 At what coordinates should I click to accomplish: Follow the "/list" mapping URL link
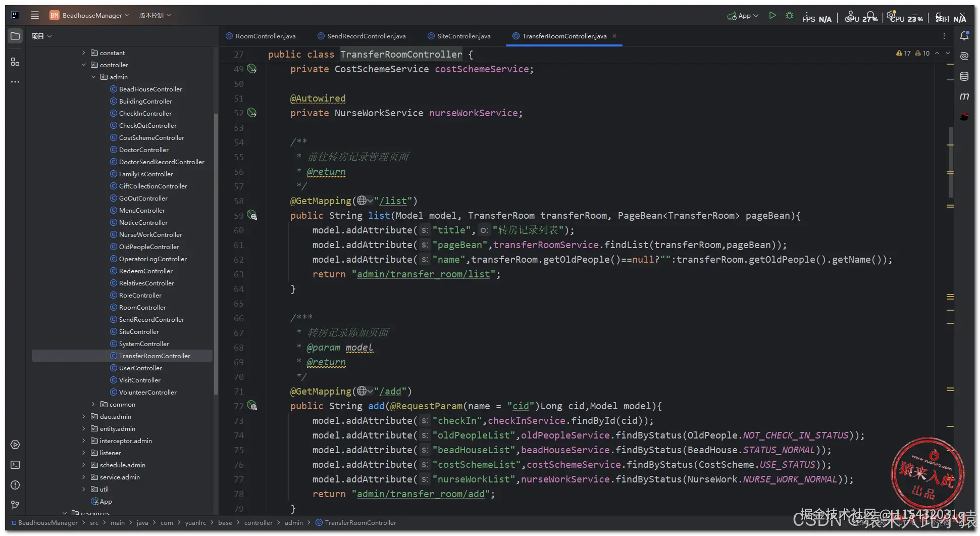[x=393, y=201]
